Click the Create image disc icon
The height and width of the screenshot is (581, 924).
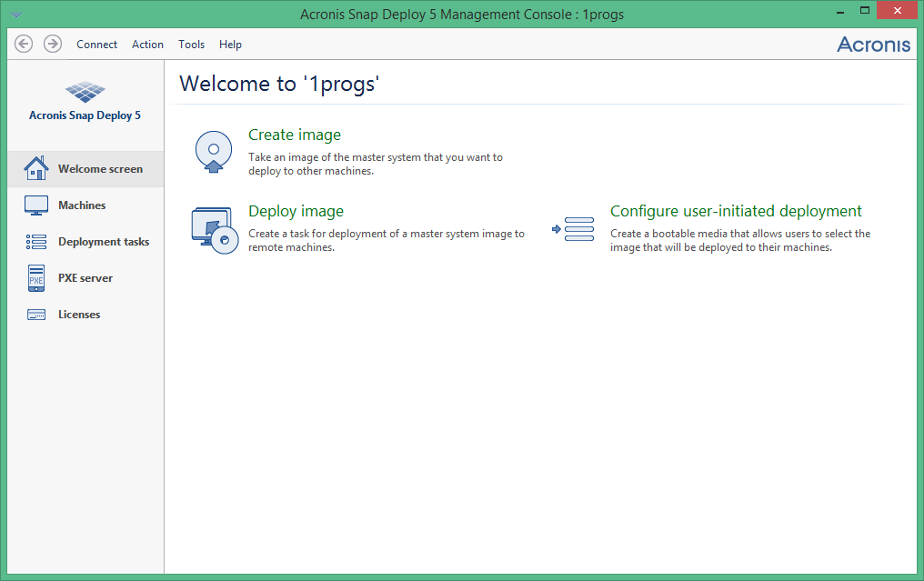[214, 152]
